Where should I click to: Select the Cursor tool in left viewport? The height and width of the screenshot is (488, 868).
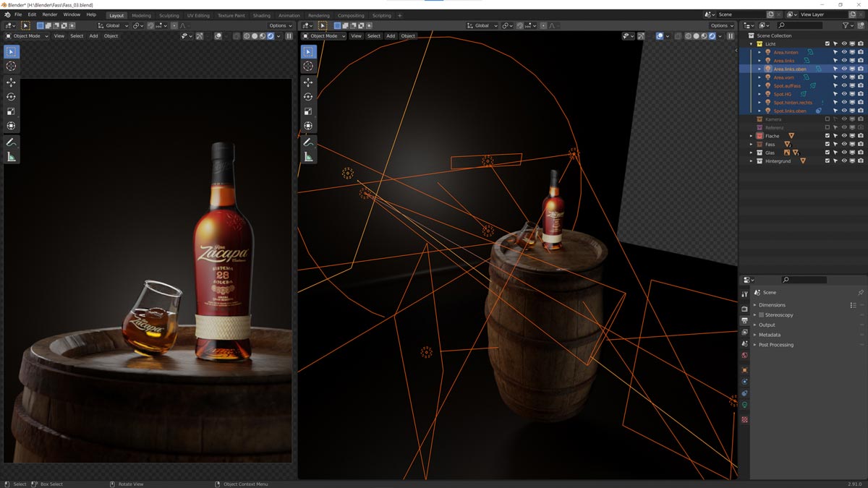click(11, 67)
